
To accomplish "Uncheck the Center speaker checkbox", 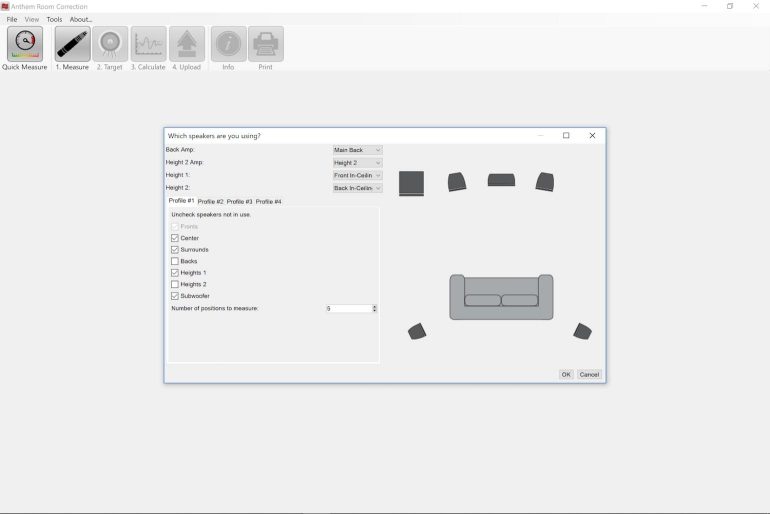I will 175,238.
